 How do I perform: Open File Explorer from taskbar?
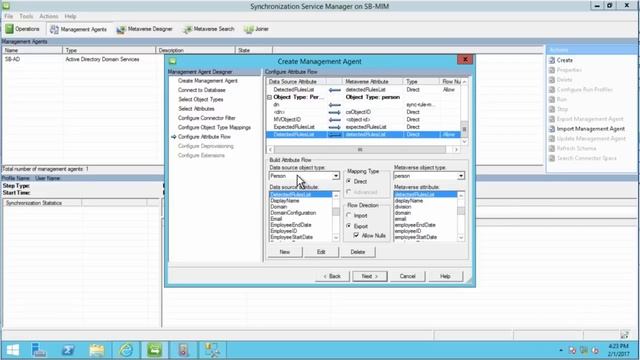pos(97,350)
